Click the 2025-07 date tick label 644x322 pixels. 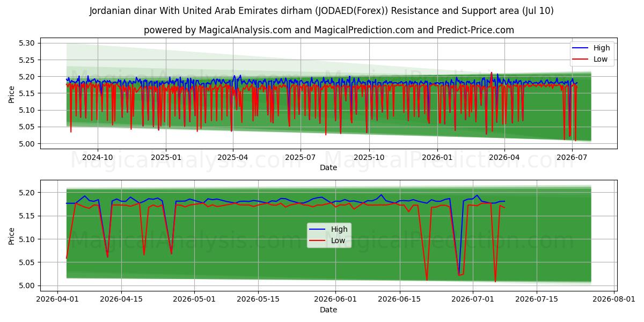click(300, 157)
